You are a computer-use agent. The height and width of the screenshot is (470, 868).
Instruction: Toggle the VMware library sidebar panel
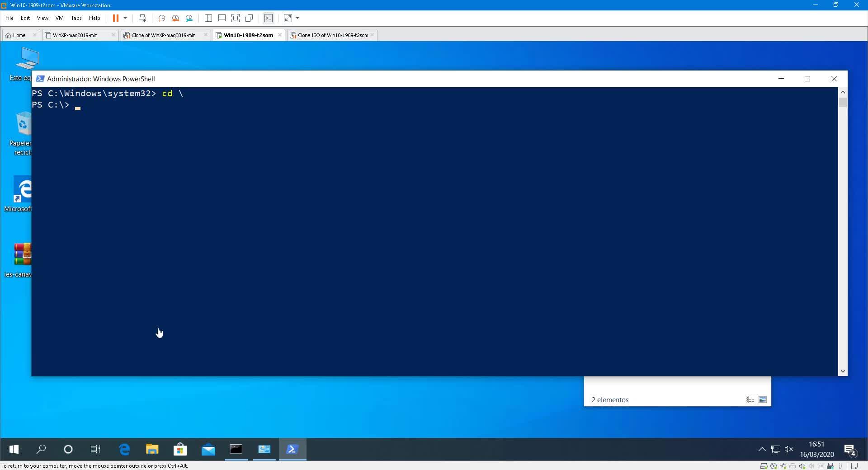pos(208,18)
